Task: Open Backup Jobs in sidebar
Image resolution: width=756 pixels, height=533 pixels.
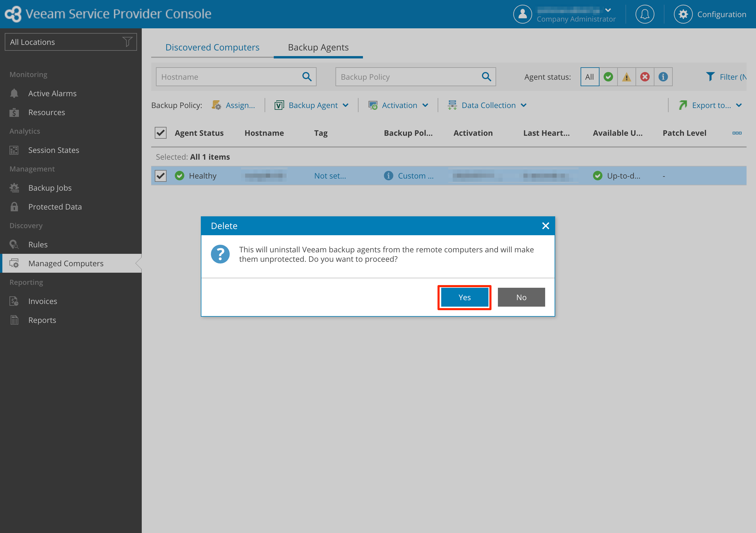Action: (x=71, y=188)
